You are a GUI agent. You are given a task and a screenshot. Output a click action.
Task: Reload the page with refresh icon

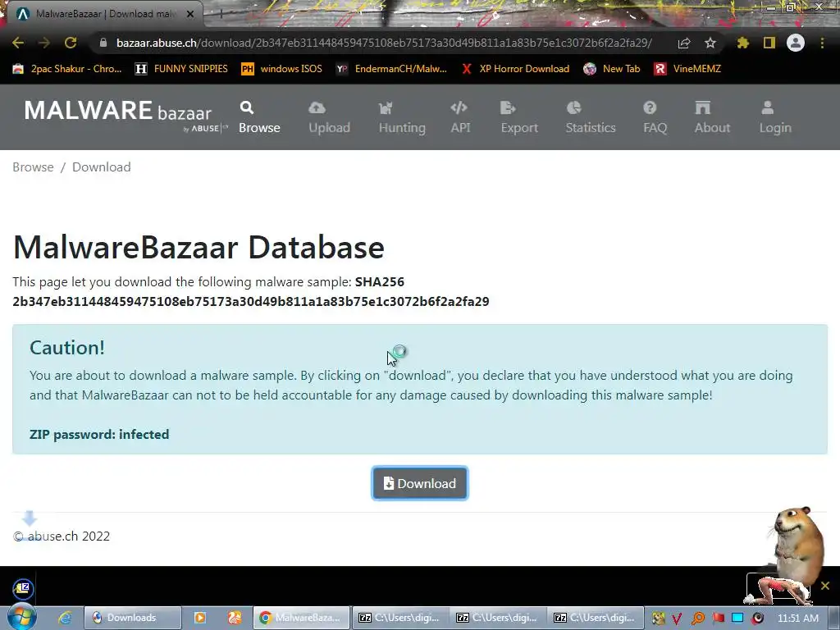71,43
